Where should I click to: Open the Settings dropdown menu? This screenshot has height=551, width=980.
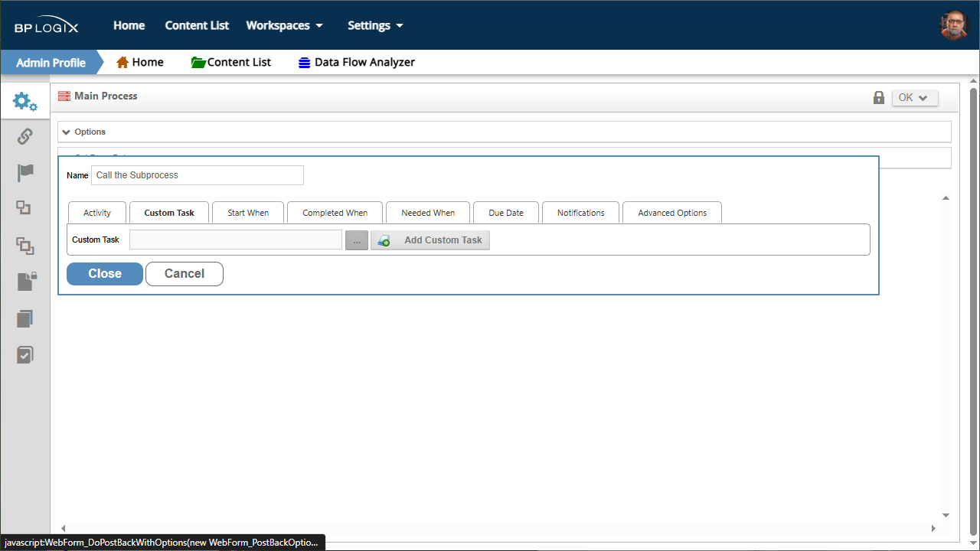pos(375,25)
